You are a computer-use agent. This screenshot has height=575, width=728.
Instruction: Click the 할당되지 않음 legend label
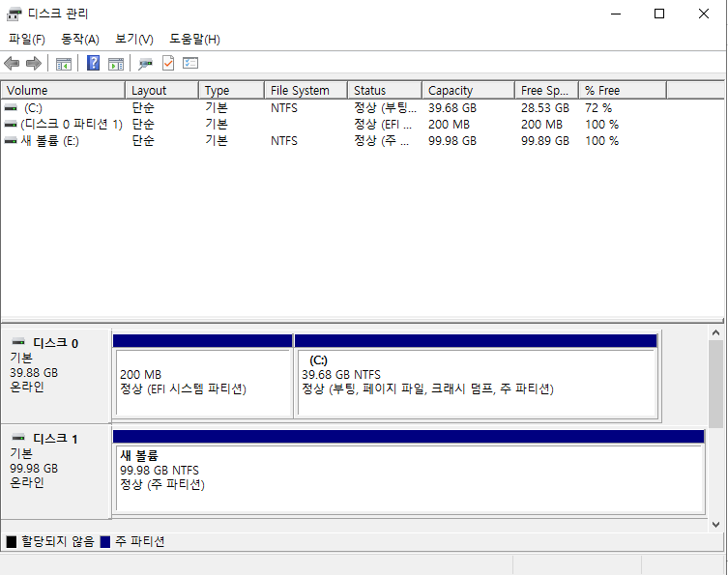pos(58,541)
